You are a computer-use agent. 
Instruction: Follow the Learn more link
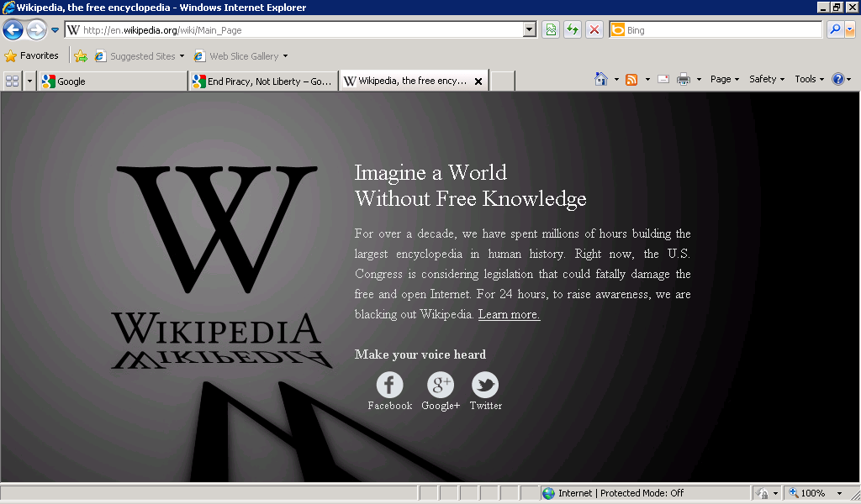click(509, 314)
